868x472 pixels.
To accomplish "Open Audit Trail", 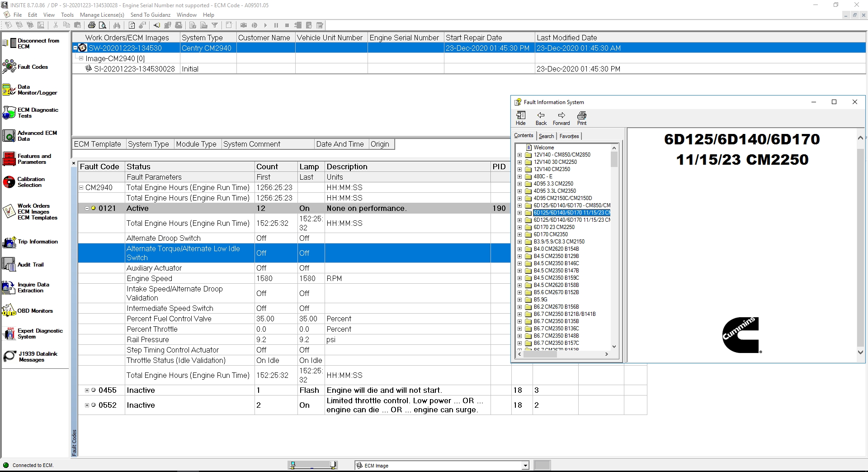I will [24, 265].
